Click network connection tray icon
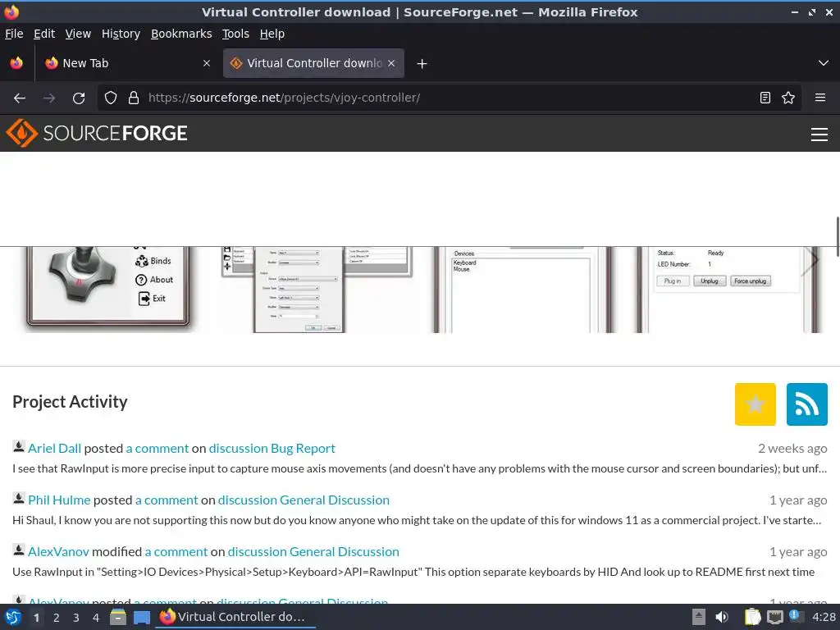 coord(774,618)
